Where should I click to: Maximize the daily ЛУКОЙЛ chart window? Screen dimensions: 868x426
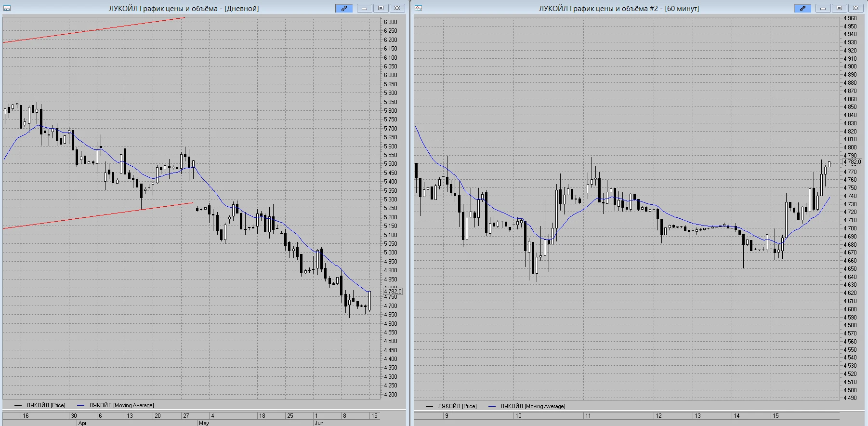coord(381,8)
